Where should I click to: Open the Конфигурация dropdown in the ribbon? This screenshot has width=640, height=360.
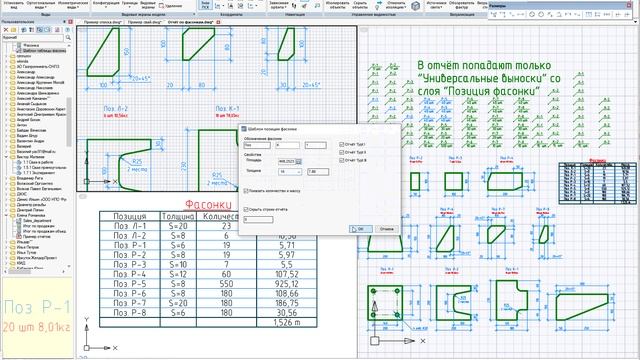point(106,4)
